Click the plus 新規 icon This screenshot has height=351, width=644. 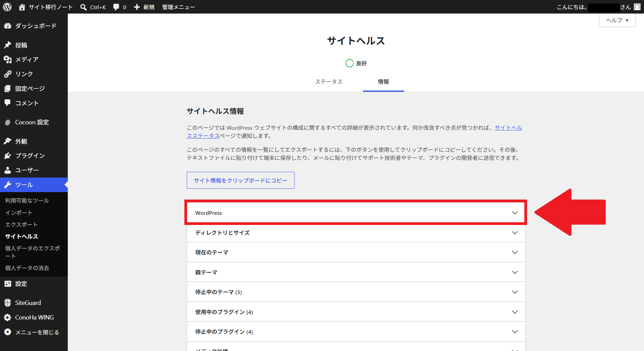click(137, 7)
